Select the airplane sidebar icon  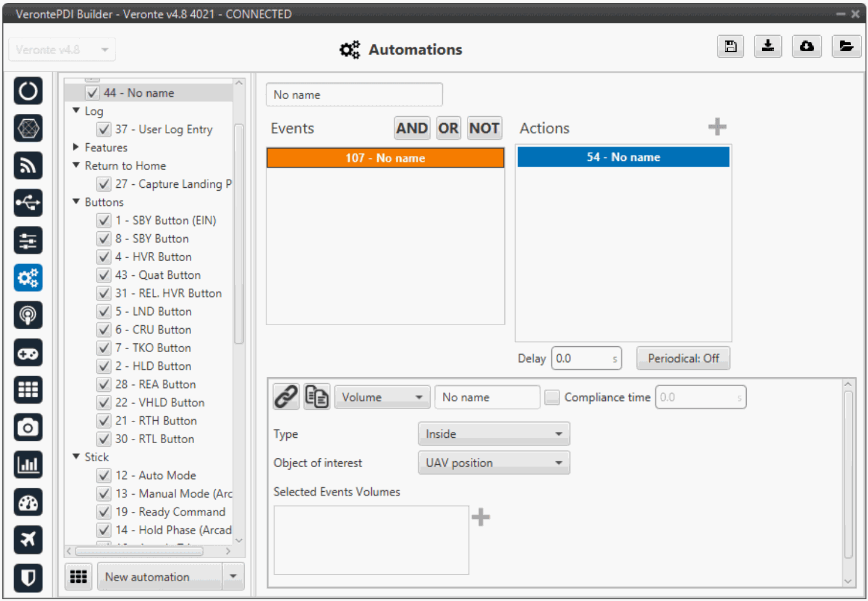click(28, 539)
